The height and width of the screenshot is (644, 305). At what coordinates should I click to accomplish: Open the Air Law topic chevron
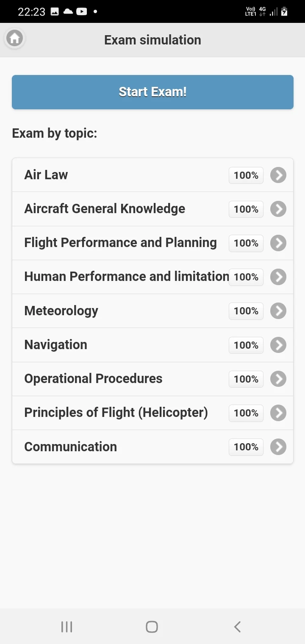[278, 175]
